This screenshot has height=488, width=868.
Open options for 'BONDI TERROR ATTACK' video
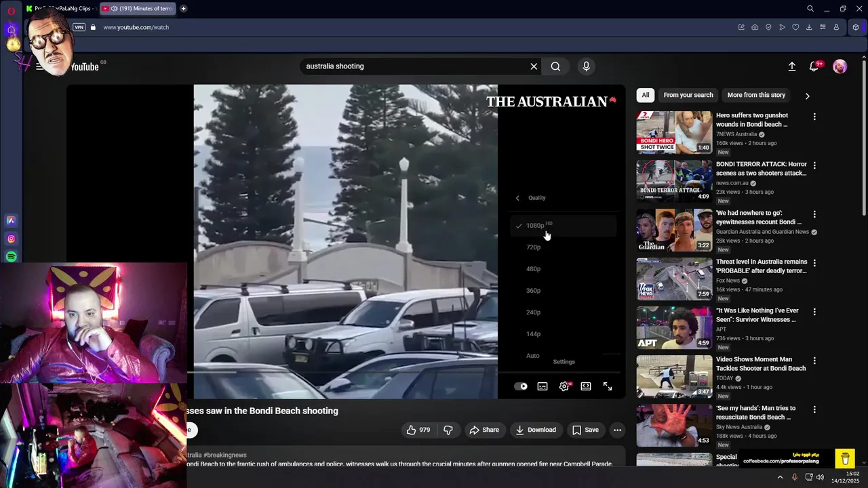(x=814, y=165)
